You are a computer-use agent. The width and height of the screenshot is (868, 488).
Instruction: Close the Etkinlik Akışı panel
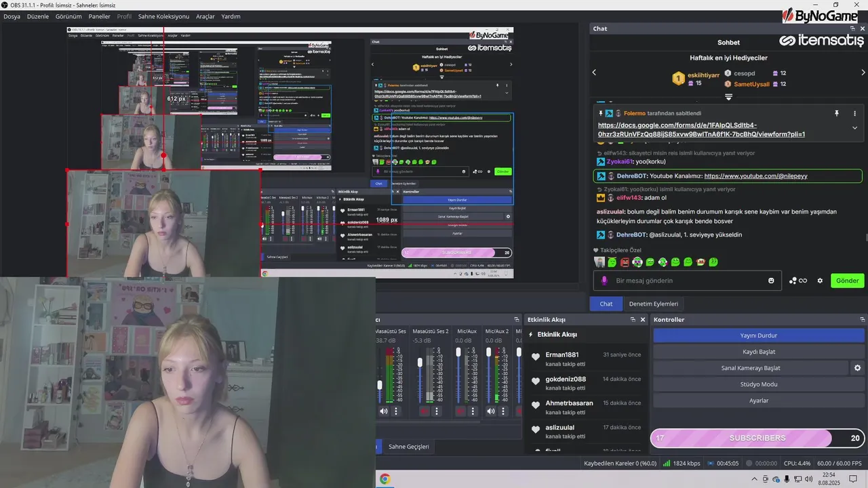[643, 319]
